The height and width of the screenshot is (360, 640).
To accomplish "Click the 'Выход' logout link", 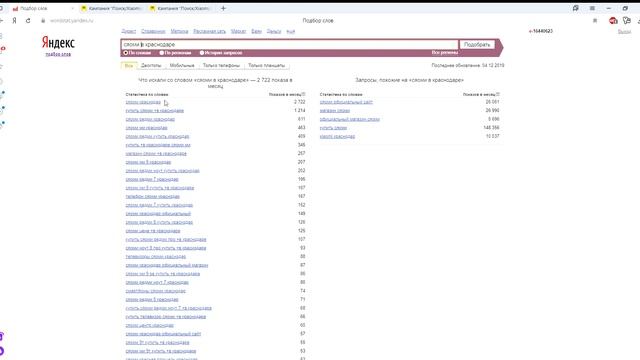I will tap(624, 31).
